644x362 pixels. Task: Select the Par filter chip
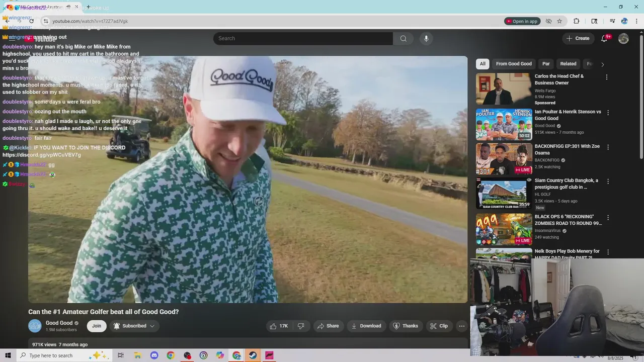tap(546, 64)
